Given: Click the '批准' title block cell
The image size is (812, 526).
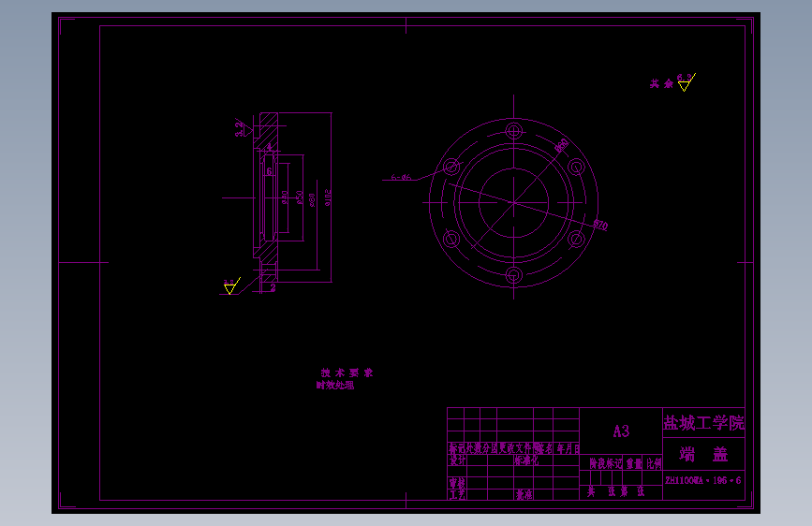Looking at the screenshot, I should pyautogui.click(x=524, y=495).
